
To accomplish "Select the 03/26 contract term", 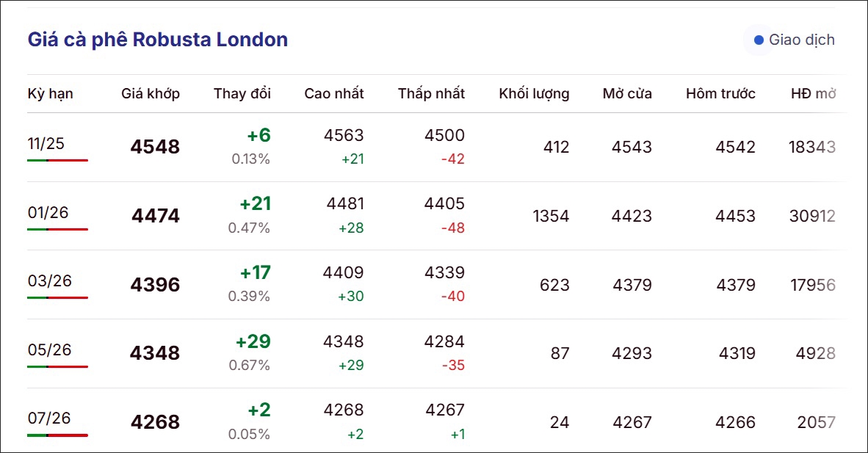I will pyautogui.click(x=49, y=281).
